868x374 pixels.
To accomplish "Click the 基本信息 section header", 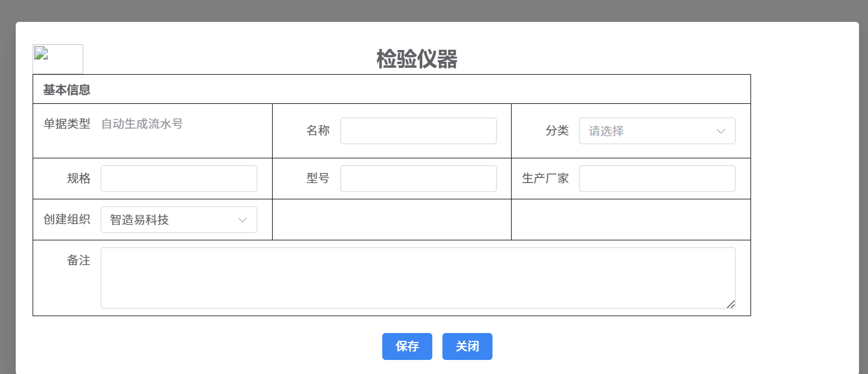I will pos(67,90).
